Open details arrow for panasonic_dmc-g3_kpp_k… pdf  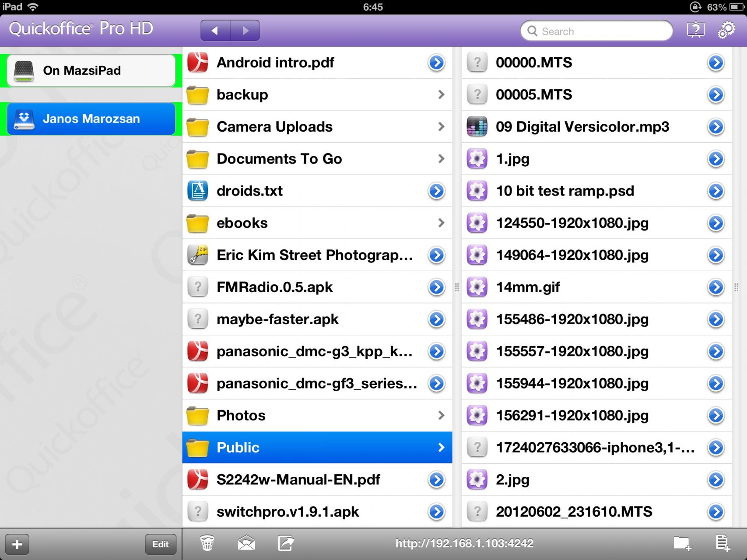[436, 351]
